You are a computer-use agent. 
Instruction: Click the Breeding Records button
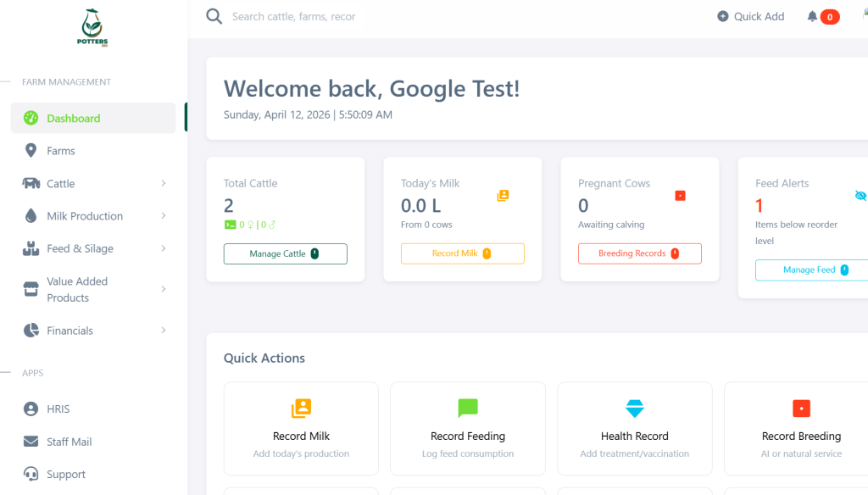pos(639,253)
